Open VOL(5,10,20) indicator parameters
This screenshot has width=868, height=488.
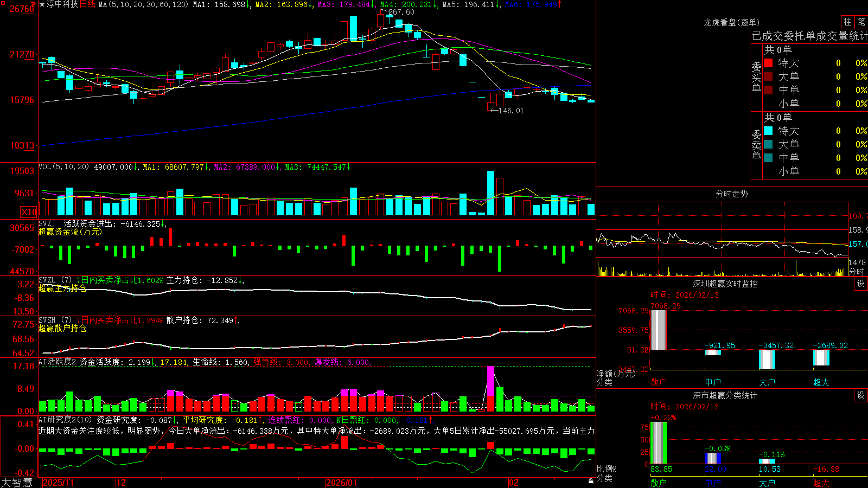click(x=64, y=167)
